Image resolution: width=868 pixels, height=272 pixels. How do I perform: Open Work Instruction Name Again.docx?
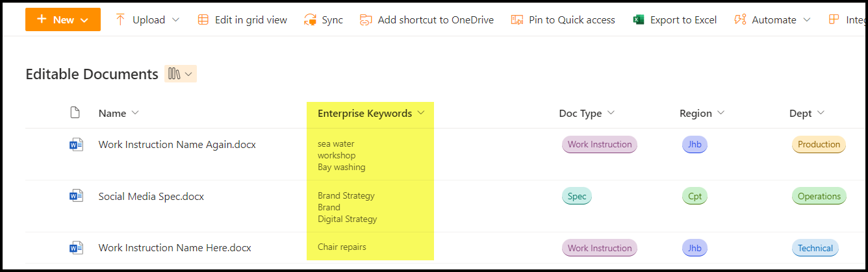pyautogui.click(x=177, y=144)
